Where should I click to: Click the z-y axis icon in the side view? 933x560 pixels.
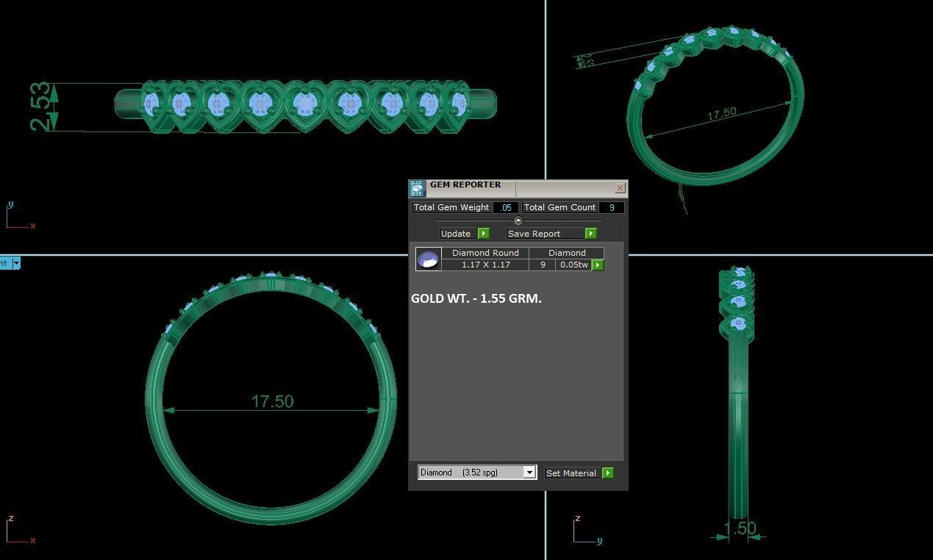click(588, 529)
